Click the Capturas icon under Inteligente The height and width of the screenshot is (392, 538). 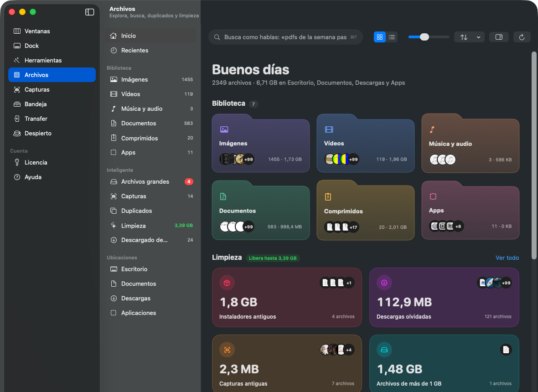pos(114,196)
